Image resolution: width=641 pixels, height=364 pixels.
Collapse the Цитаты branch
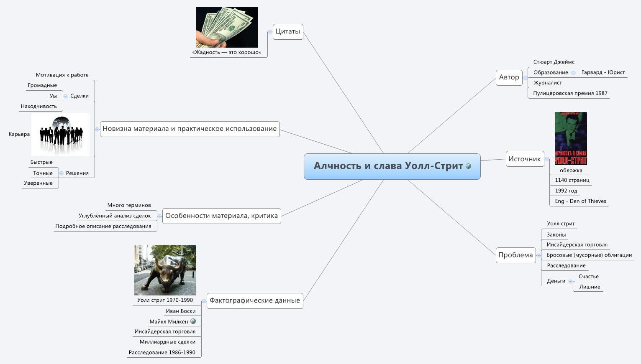pyautogui.click(x=270, y=31)
